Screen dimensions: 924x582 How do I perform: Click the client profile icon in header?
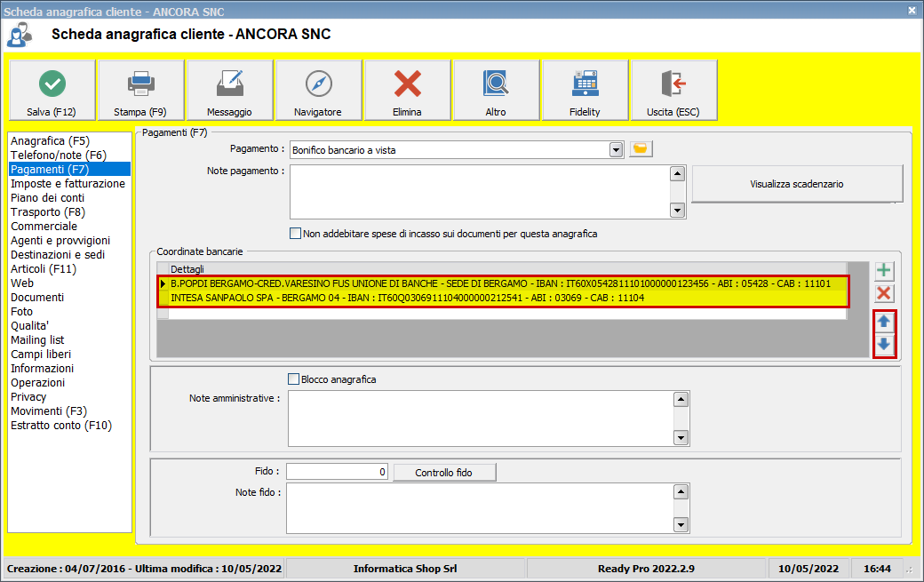(20, 34)
